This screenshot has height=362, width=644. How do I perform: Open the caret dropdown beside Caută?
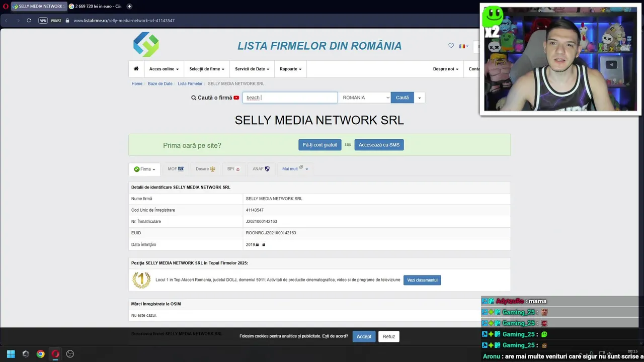(420, 98)
